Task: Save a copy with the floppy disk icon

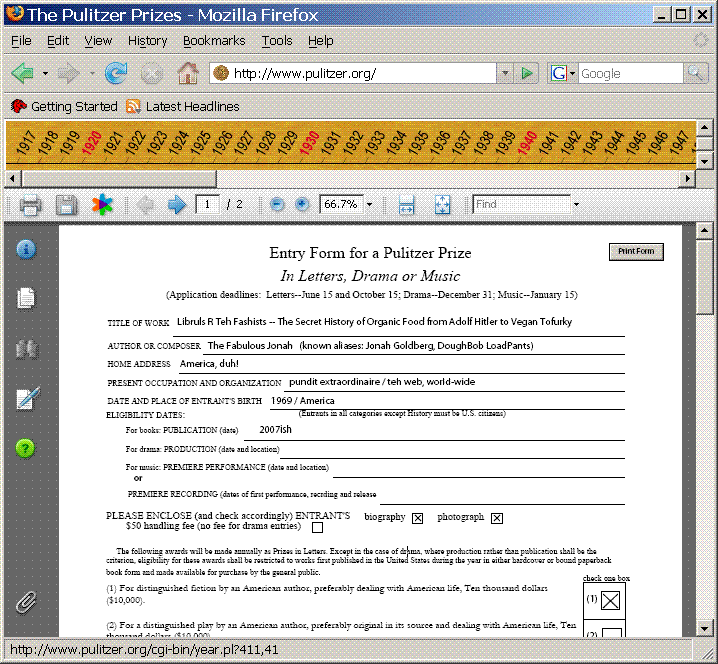Action: [x=66, y=205]
